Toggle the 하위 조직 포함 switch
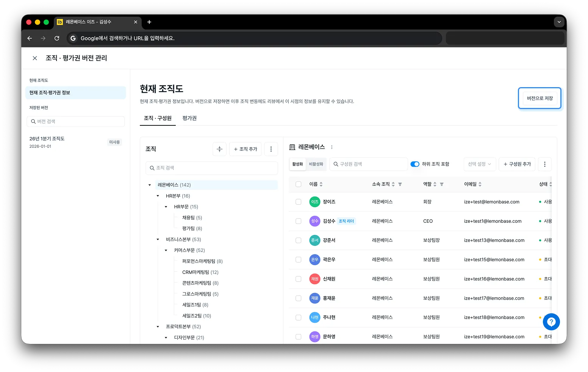 415,164
